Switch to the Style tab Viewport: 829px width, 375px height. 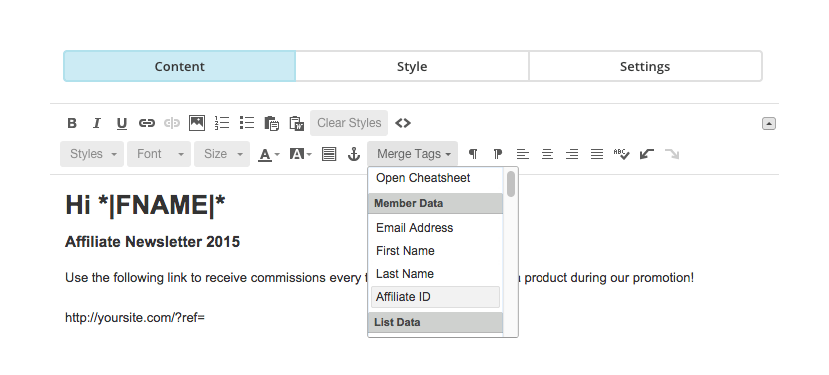coord(412,66)
